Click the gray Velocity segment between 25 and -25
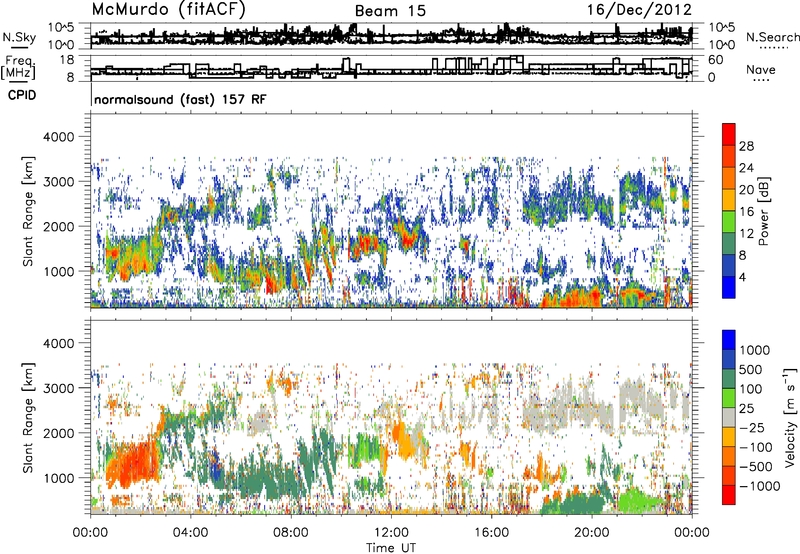 coord(729,418)
